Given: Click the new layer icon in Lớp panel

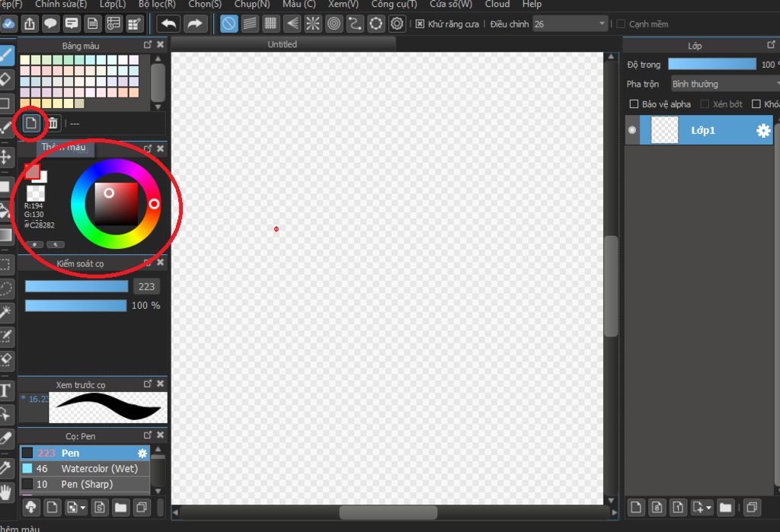Looking at the screenshot, I should 636,508.
